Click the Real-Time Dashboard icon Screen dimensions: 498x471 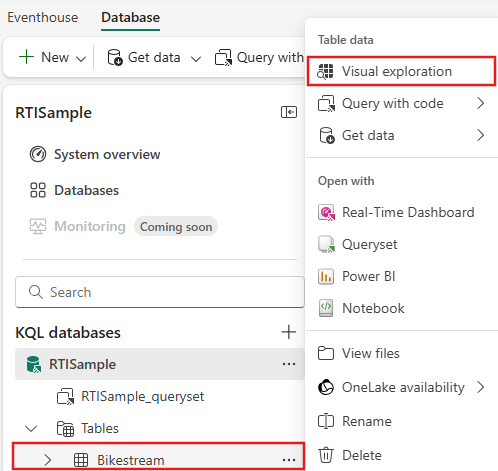[326, 212]
